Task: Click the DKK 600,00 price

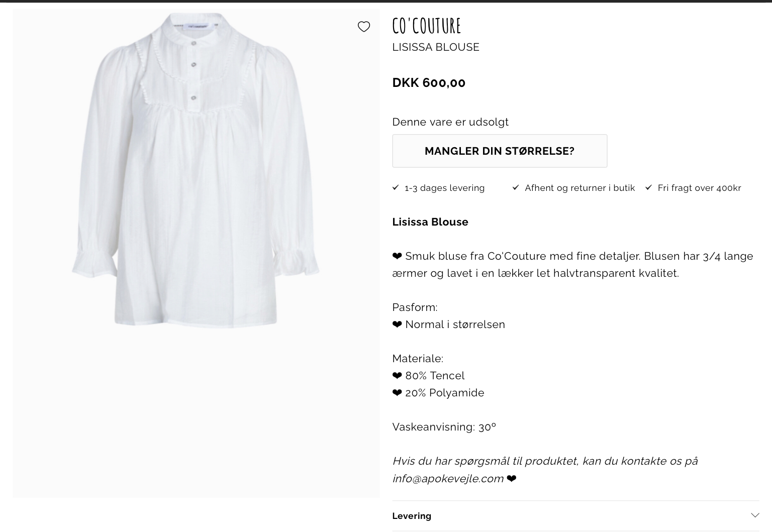Action: coord(429,83)
